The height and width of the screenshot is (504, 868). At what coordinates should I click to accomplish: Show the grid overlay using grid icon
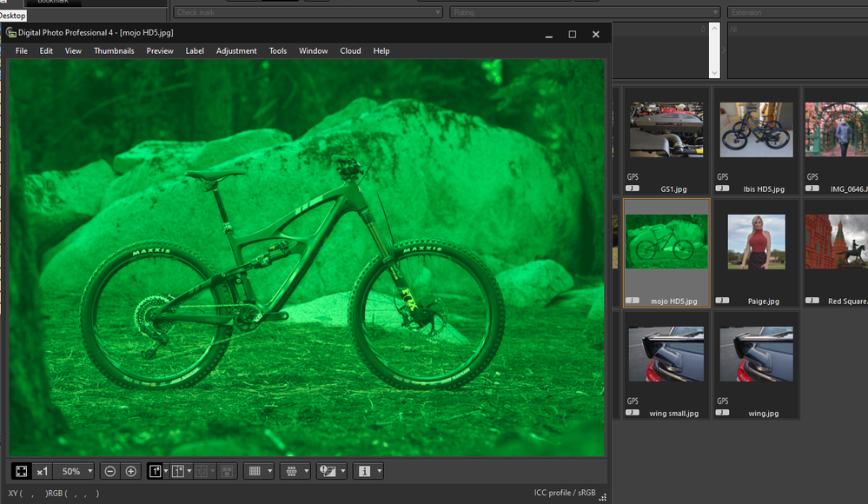click(255, 471)
